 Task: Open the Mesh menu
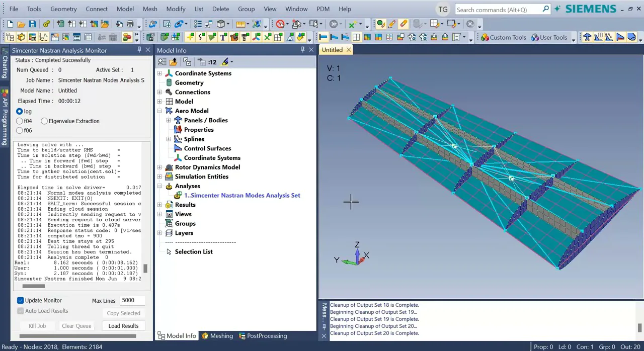click(x=150, y=9)
